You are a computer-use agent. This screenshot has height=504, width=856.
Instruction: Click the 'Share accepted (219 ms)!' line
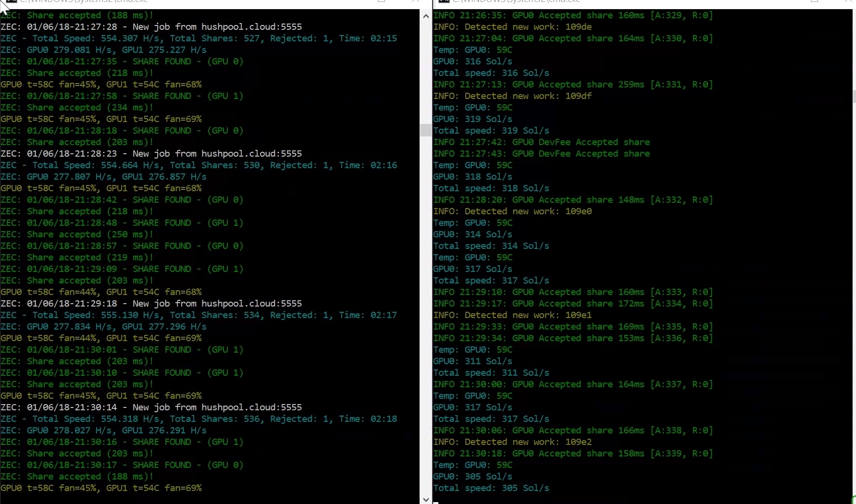tap(77, 258)
